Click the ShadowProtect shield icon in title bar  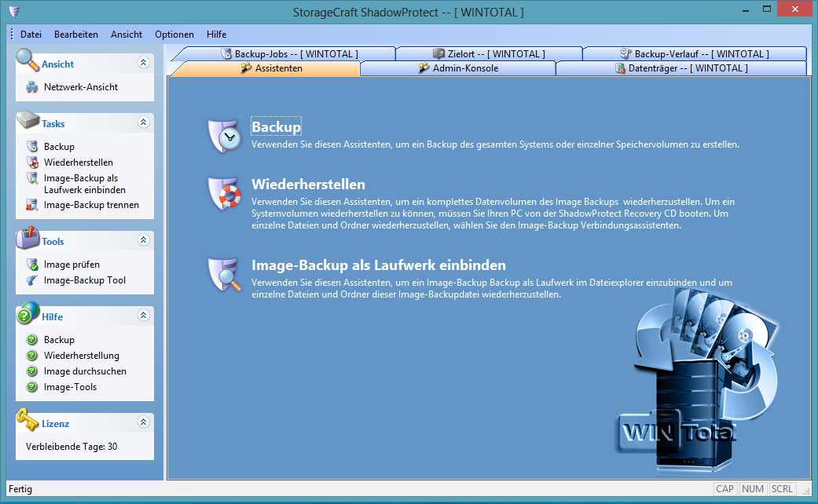[15, 11]
